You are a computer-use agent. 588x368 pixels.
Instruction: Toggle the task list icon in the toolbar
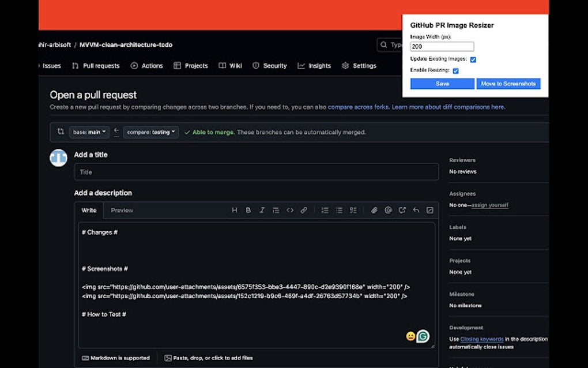click(353, 210)
